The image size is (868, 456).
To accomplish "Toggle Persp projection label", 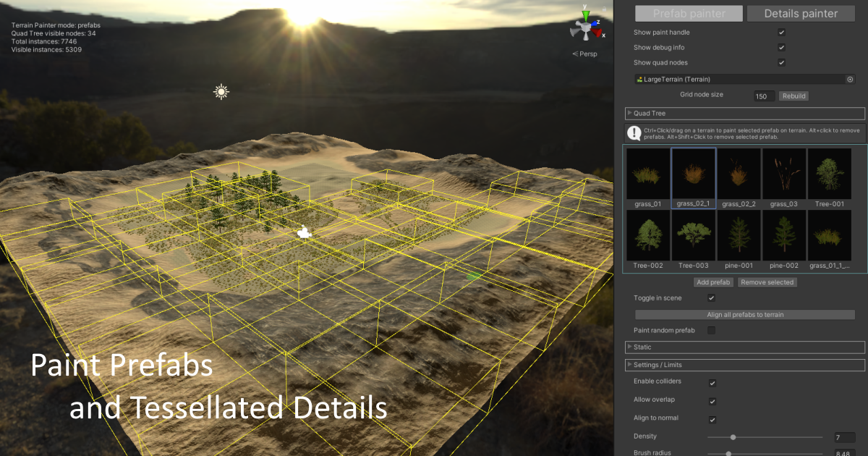I will point(584,54).
